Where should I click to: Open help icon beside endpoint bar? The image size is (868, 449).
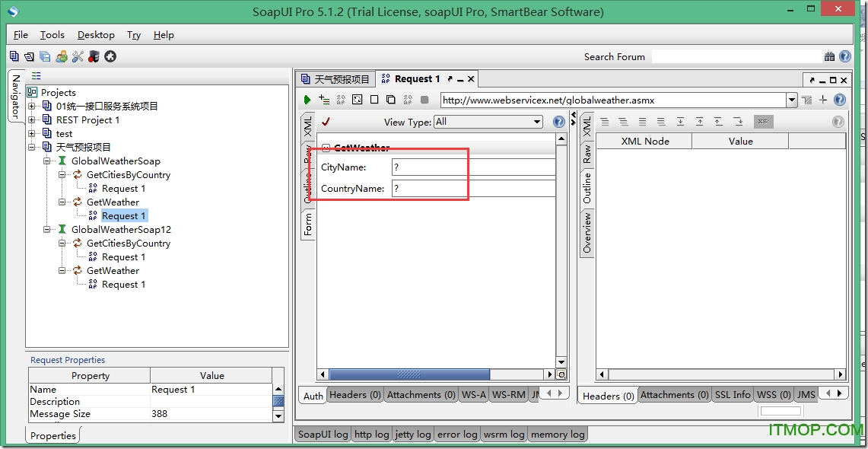[x=839, y=100]
